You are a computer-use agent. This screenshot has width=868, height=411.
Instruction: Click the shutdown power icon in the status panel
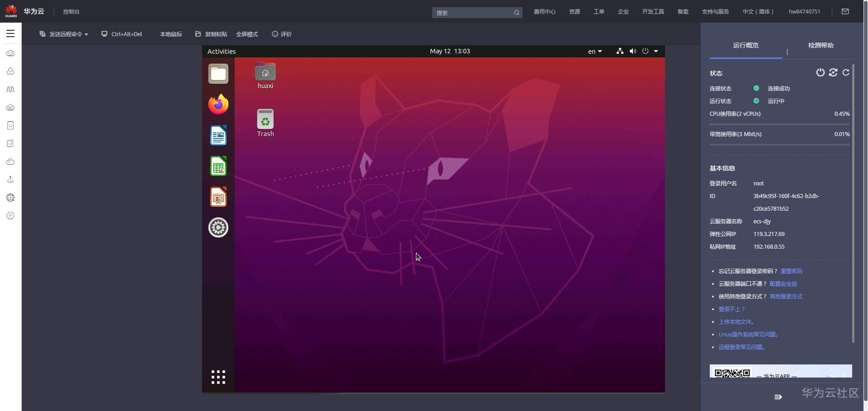(x=820, y=72)
